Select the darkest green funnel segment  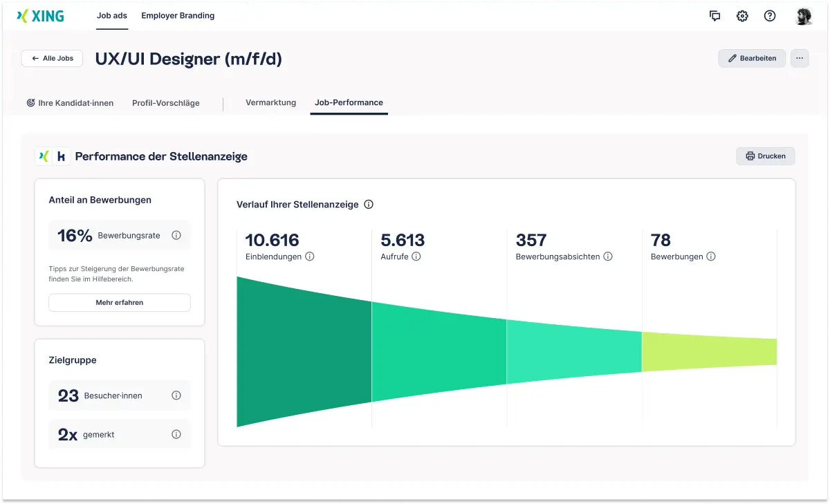[297, 353]
